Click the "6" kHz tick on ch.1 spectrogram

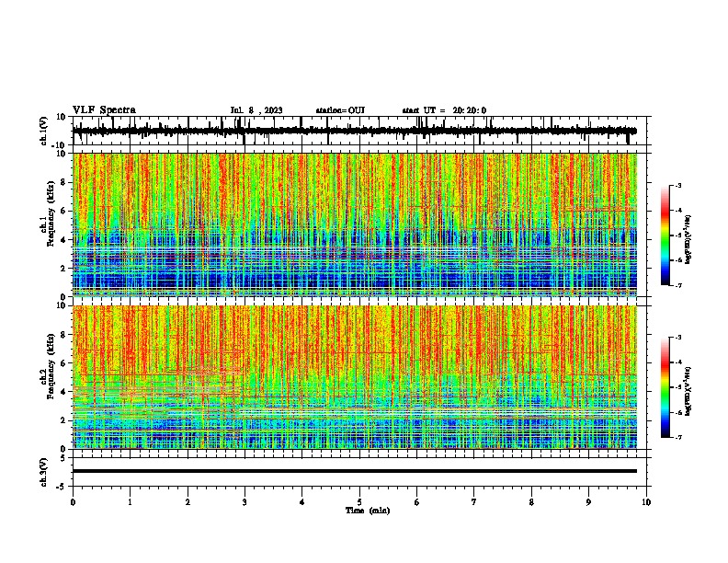coord(64,212)
